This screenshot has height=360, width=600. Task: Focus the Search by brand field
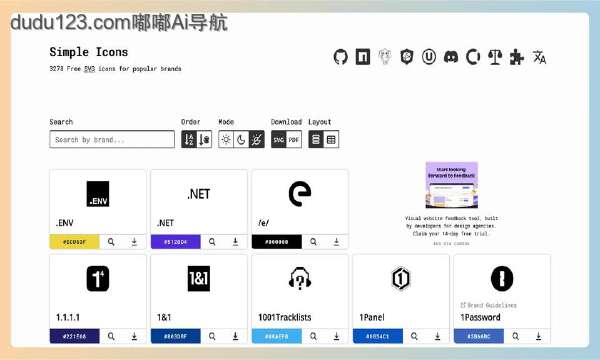coord(112,139)
